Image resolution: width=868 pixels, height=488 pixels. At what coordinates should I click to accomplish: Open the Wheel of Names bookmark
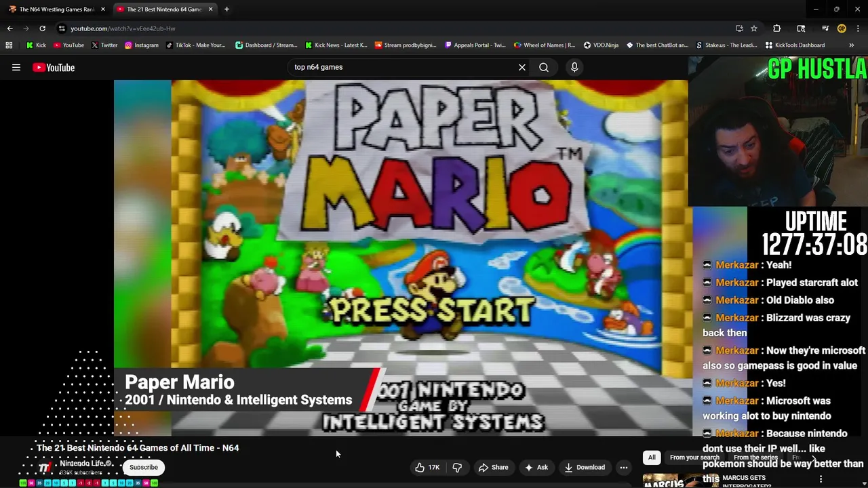(x=545, y=45)
